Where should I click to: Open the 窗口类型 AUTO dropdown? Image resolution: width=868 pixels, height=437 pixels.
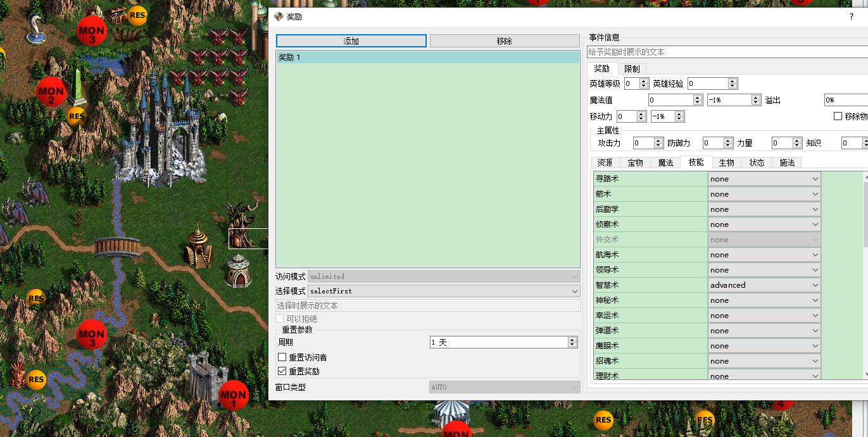[505, 387]
